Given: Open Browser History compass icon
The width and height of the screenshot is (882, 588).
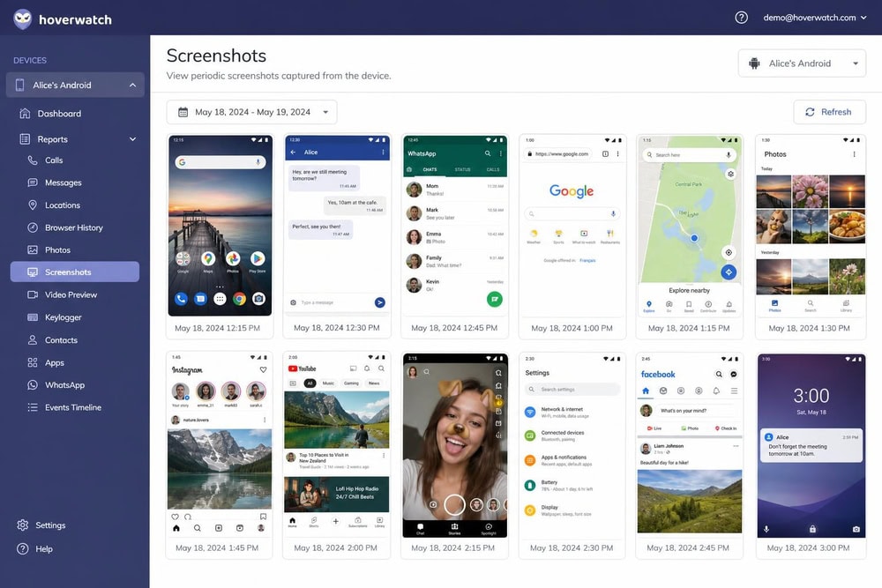Looking at the screenshot, I should coord(33,227).
